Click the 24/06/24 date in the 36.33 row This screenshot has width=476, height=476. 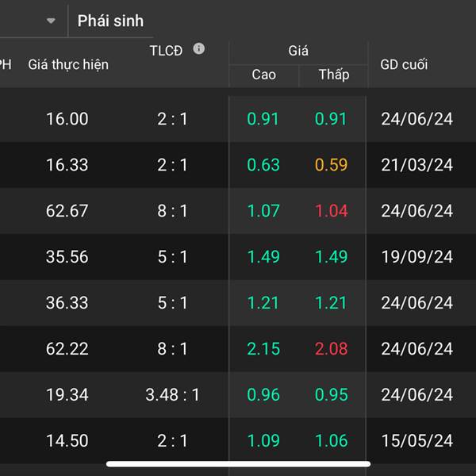(x=416, y=303)
